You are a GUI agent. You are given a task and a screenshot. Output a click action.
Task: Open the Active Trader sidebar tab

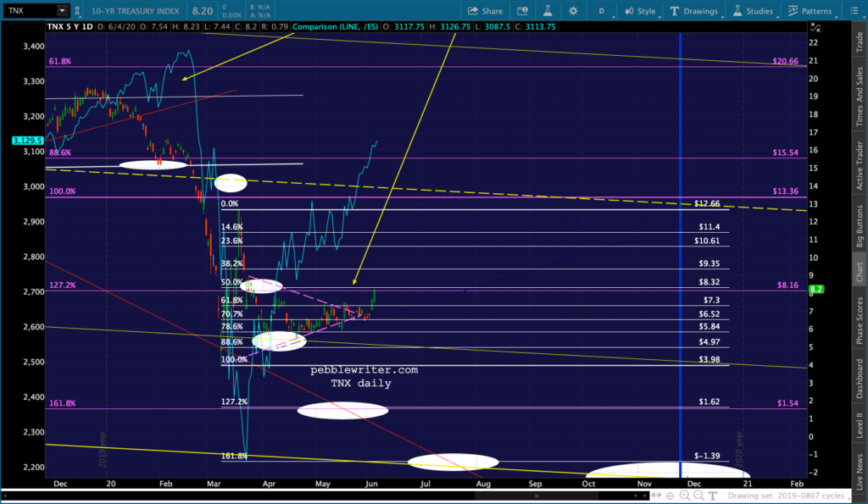[x=860, y=166]
